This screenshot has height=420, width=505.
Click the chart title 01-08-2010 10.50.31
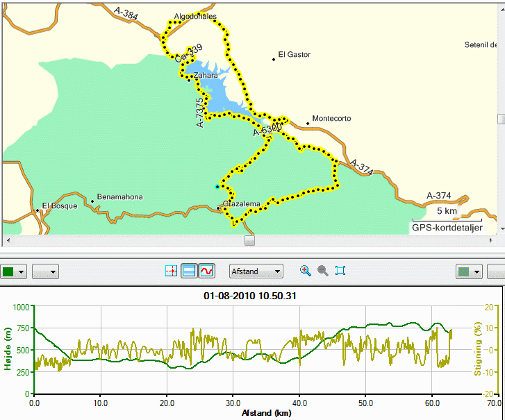click(250, 296)
